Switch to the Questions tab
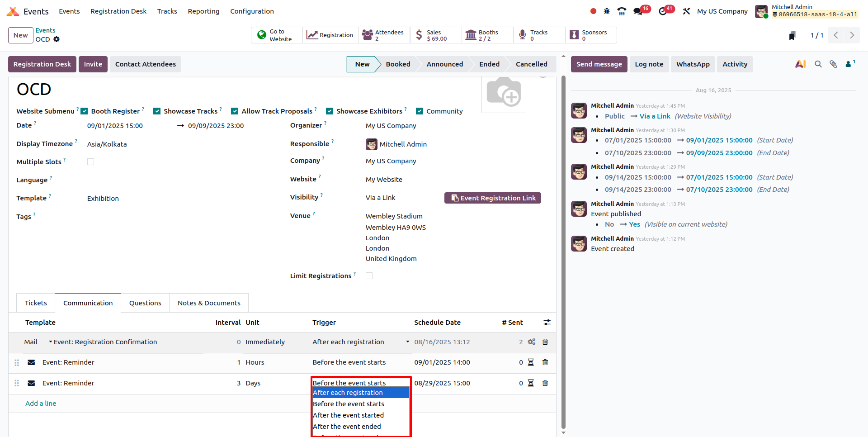Viewport: 868px width, 437px height. (145, 303)
